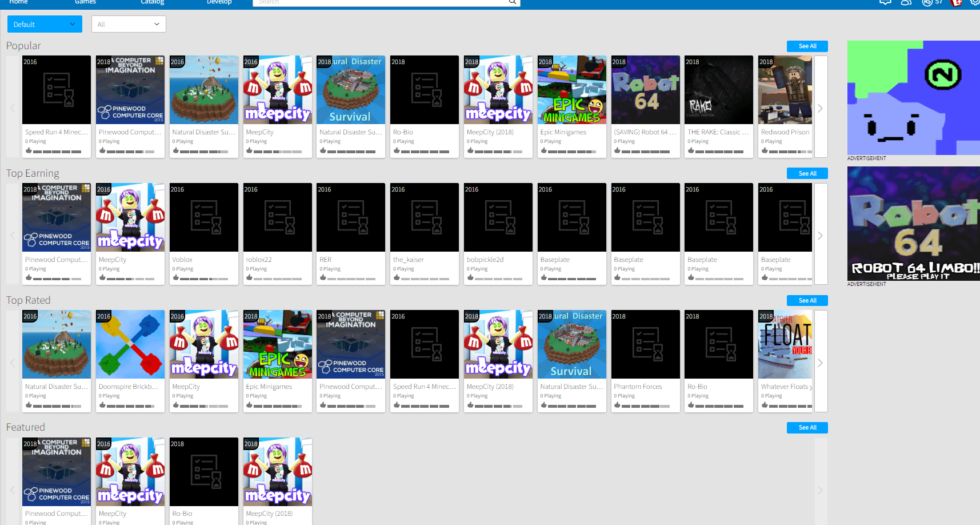Open Doomspire Brickbattle game thumbnail
The image size is (980, 525).
click(130, 344)
